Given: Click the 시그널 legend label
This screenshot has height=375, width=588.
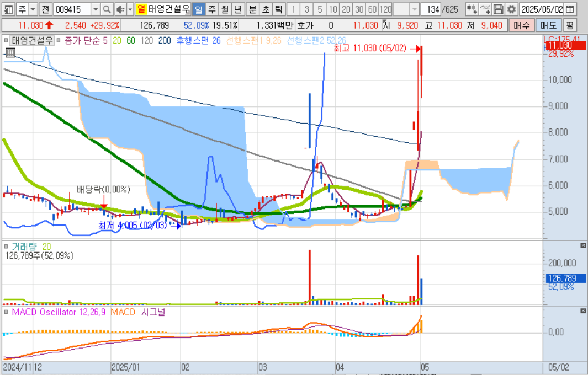Looking at the screenshot, I should 153,312.
